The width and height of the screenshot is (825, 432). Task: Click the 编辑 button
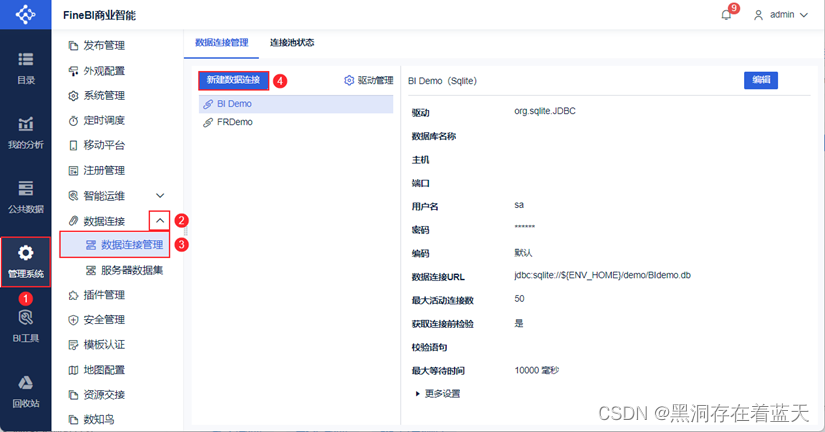click(761, 80)
